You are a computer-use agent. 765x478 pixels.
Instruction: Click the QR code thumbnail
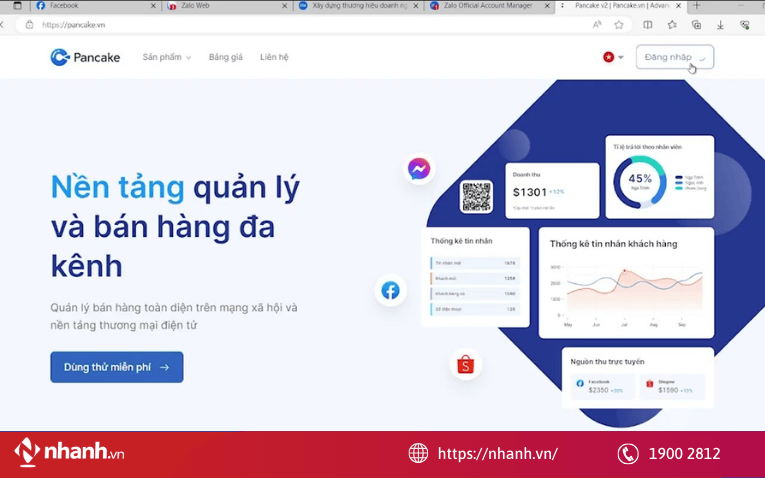476,197
